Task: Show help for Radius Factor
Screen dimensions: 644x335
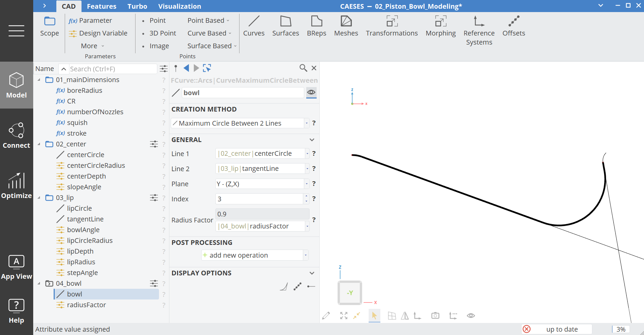Action: 314,220
